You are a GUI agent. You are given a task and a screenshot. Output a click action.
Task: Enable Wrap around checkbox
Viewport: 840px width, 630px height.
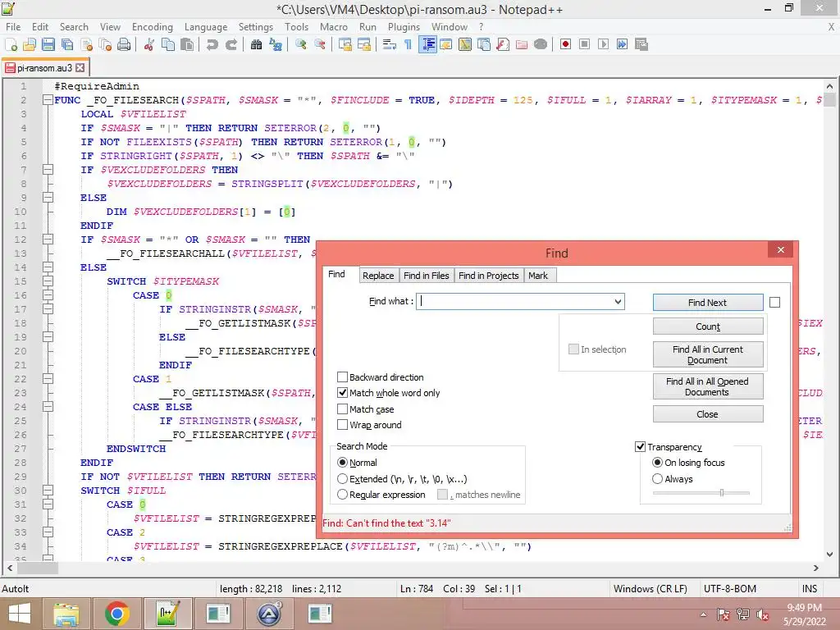[x=342, y=424]
